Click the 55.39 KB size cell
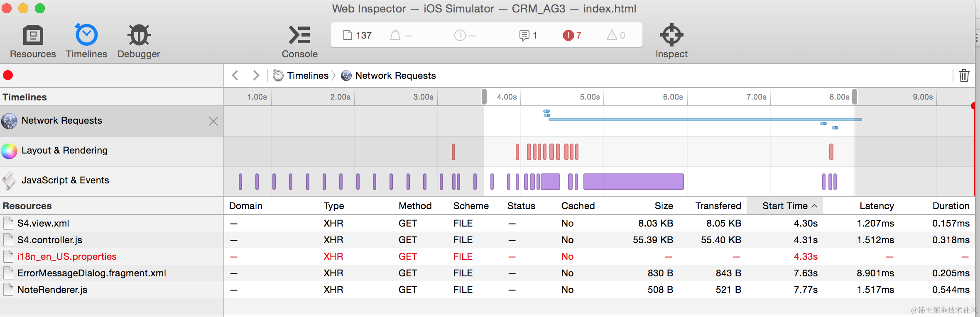 point(653,240)
